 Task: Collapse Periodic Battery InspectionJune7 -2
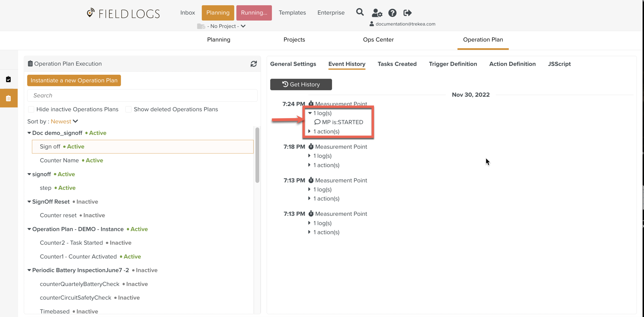(29, 270)
